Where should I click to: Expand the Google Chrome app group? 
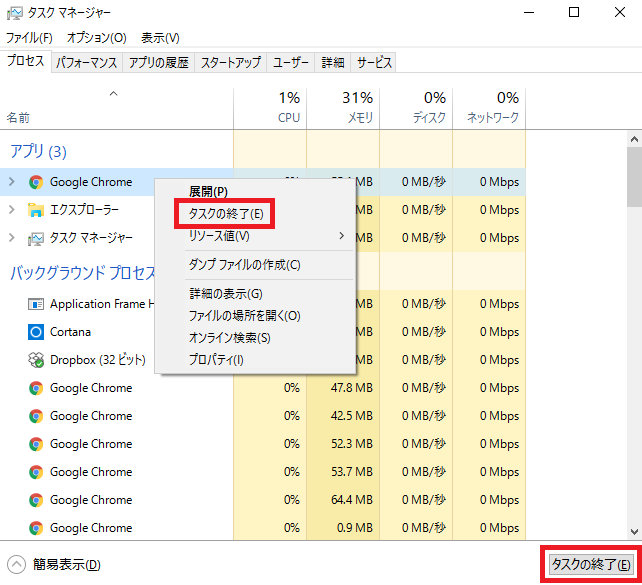tap(12, 182)
